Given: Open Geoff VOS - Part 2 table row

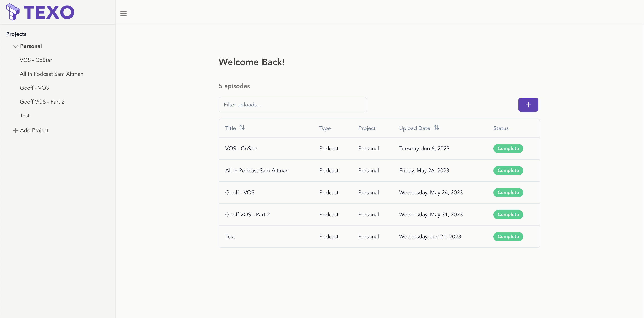Looking at the screenshot, I should 247,215.
